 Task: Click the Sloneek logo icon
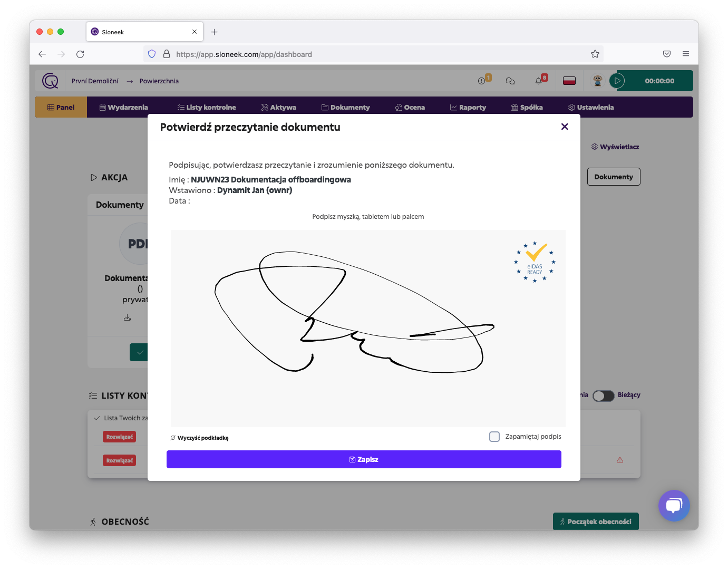click(50, 81)
